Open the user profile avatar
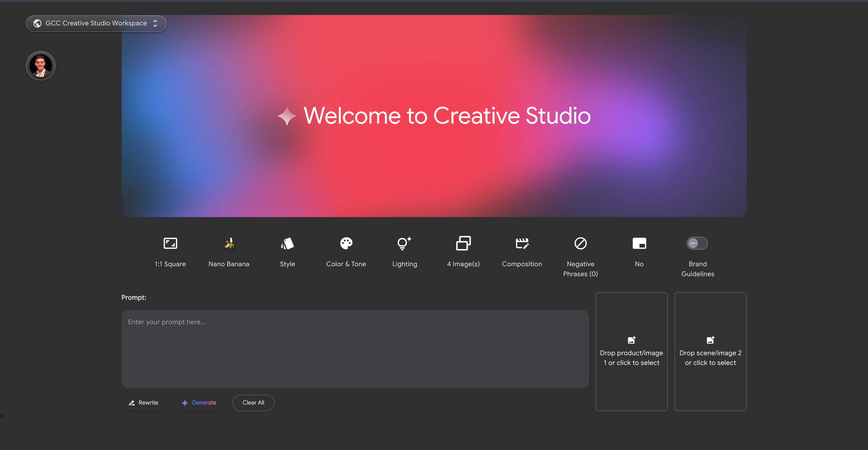This screenshot has height=450, width=868. pyautogui.click(x=40, y=65)
